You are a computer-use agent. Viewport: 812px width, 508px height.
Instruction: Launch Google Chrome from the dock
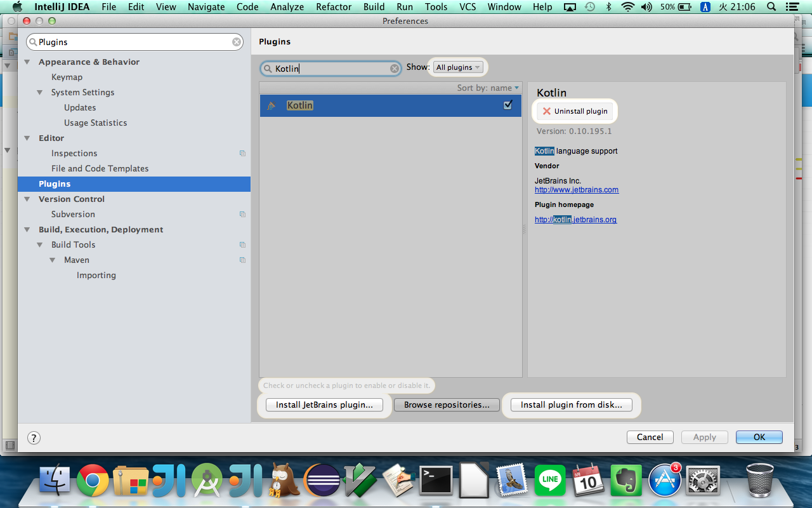click(93, 481)
